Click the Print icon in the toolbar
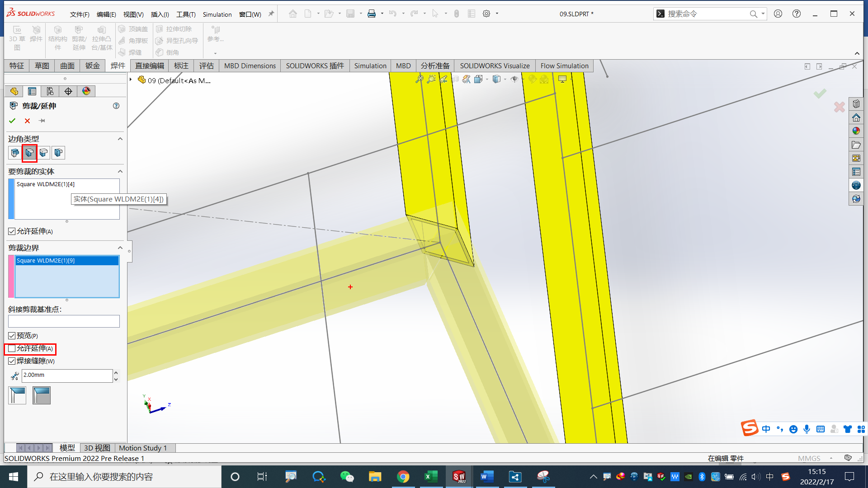Screen dimensions: 868x488 pyautogui.click(x=372, y=14)
